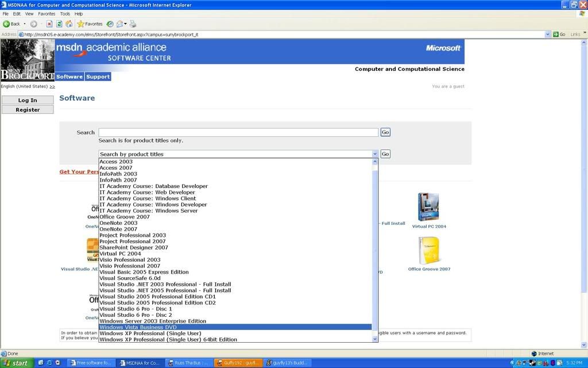Viewport: 588px width, 368px height.
Task: Open the Mail icon dropdown arrow
Action: (125, 24)
